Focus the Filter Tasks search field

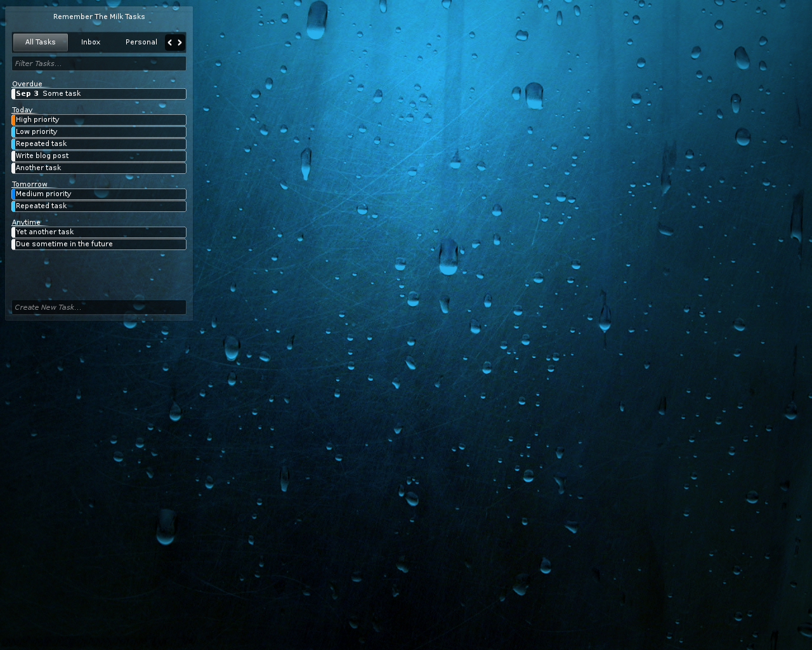click(99, 63)
